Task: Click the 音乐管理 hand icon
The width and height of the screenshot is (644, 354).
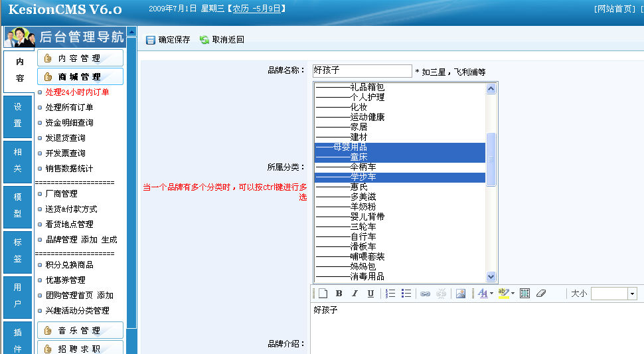Action: click(x=48, y=331)
